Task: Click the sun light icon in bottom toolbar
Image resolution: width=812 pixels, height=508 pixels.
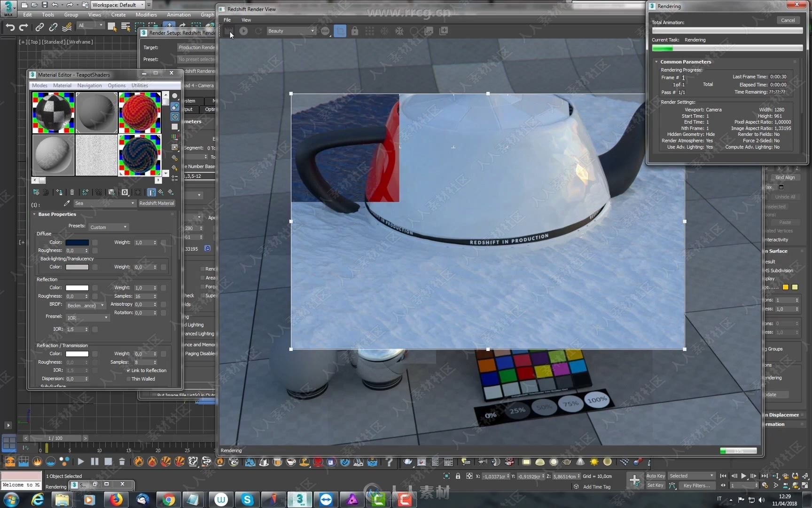Action: (594, 462)
